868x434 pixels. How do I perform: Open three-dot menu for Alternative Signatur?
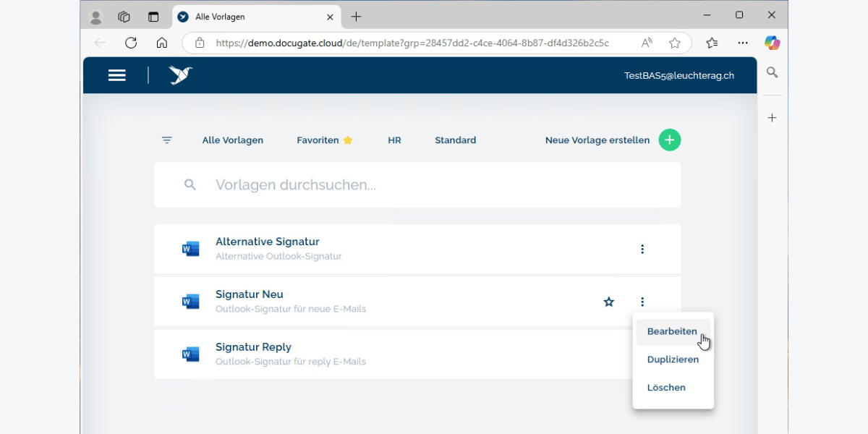[642, 249]
